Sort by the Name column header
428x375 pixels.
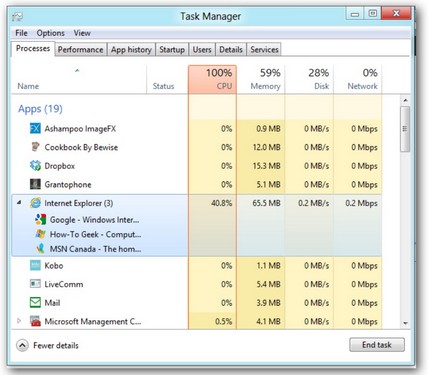coord(79,79)
